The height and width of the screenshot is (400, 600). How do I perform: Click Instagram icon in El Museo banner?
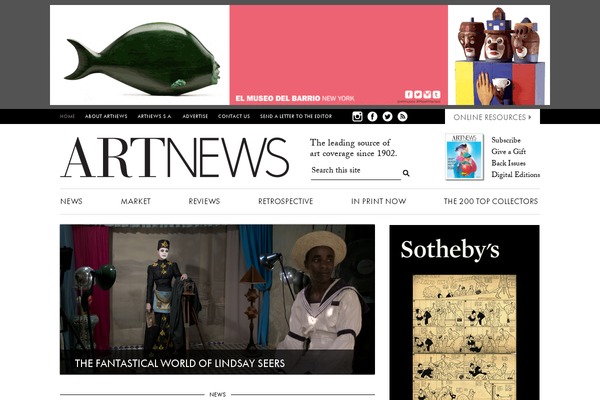click(x=427, y=94)
